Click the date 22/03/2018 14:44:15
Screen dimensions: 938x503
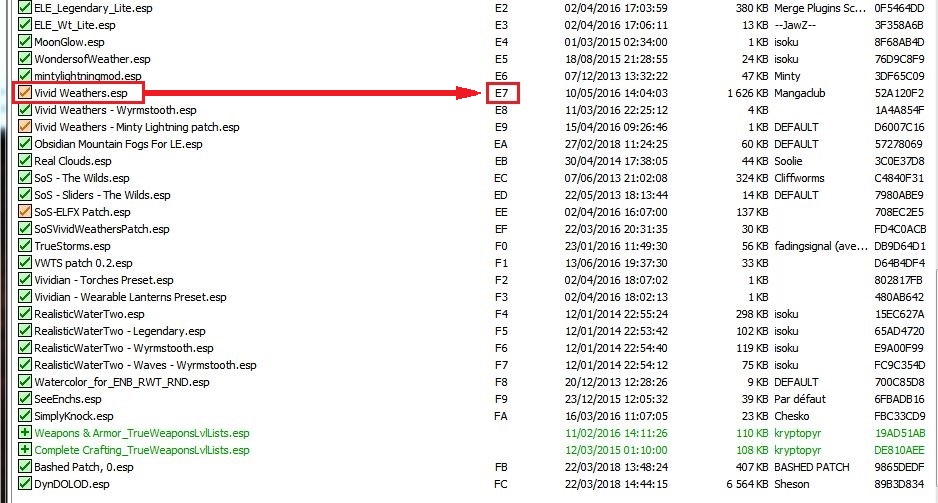tap(616, 484)
